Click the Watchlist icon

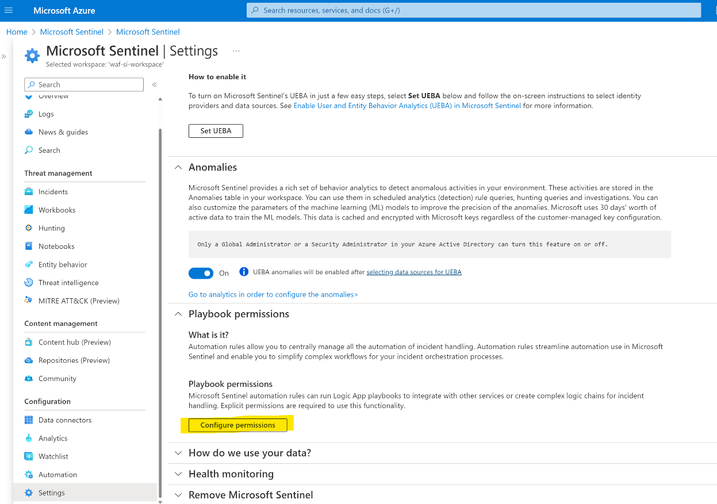(29, 456)
